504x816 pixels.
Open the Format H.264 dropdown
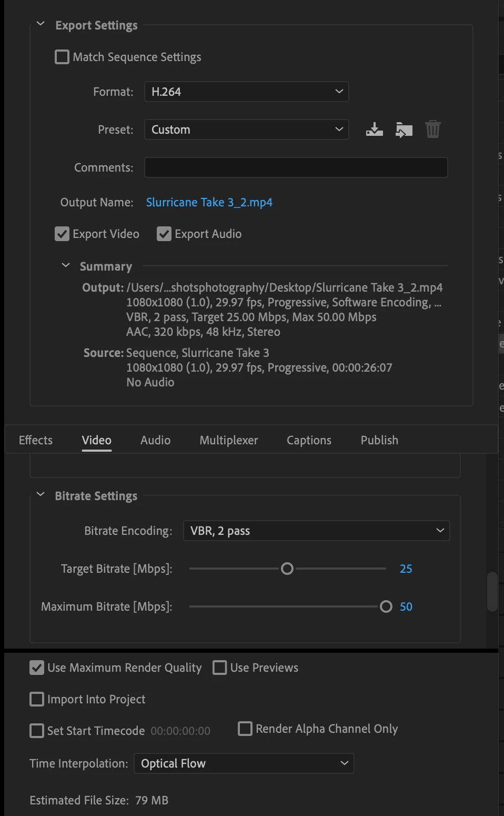(x=246, y=92)
